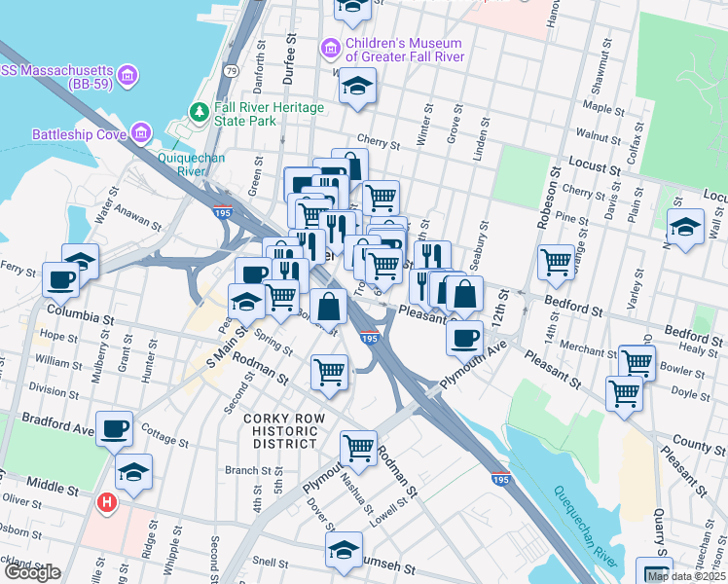Select the school marker below Children's Museum
The image size is (728, 584).
pos(357,86)
